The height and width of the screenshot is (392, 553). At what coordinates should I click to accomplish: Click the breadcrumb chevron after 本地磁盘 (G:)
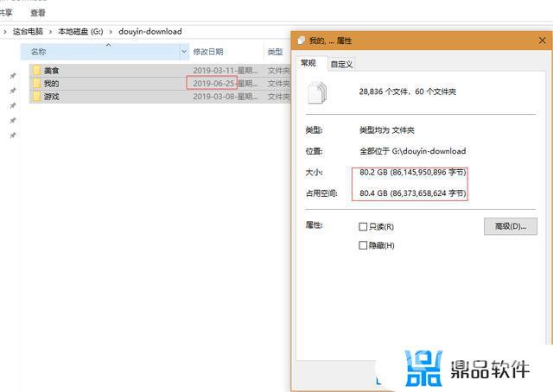pyautogui.click(x=111, y=32)
